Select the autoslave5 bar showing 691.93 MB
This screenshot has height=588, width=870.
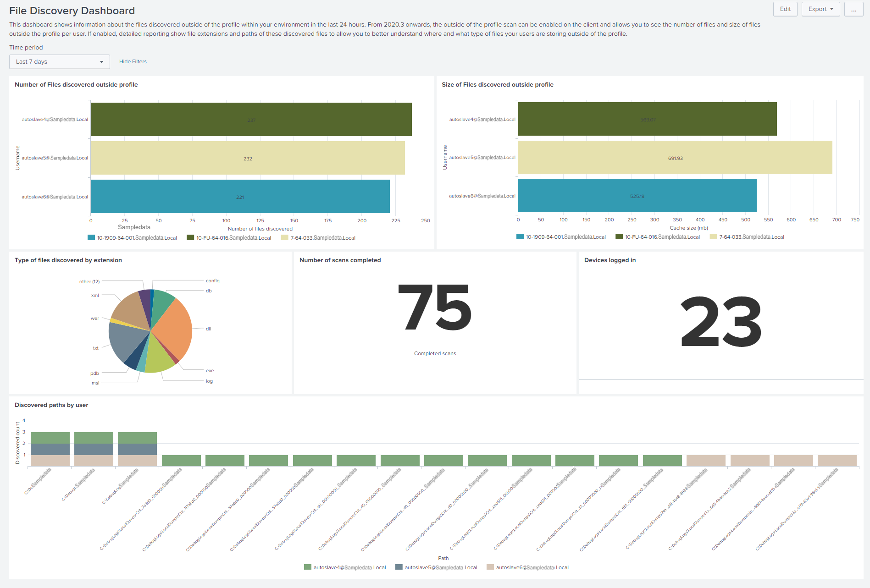pos(675,158)
